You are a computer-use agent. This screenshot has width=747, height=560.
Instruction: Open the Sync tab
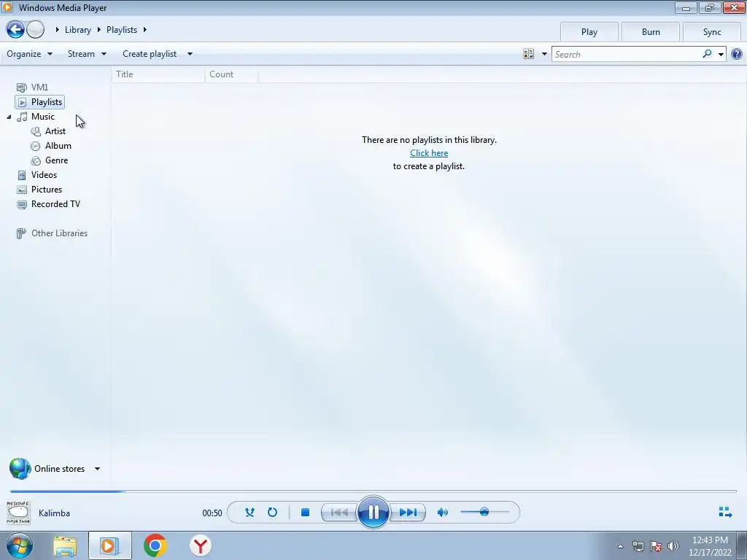point(712,32)
